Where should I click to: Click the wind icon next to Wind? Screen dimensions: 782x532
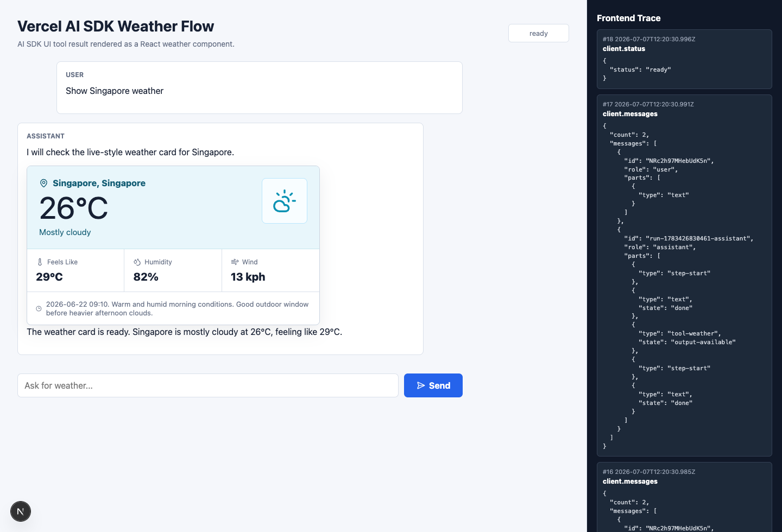pyautogui.click(x=235, y=262)
